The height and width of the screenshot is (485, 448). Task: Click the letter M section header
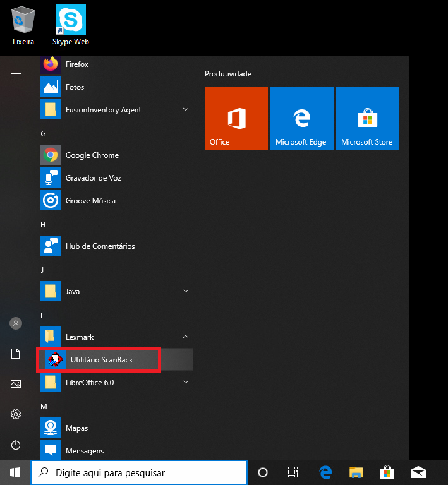(44, 407)
